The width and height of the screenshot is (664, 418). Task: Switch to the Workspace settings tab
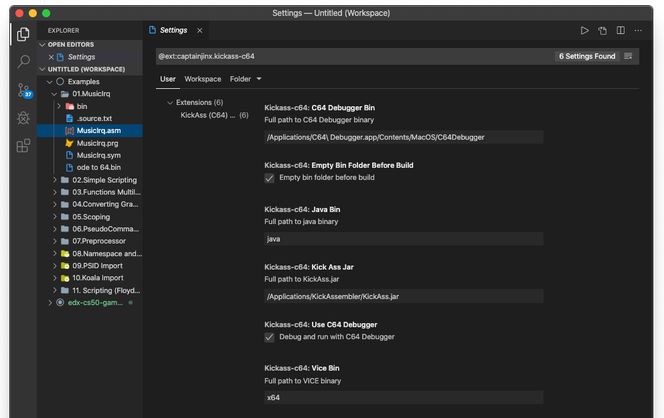(x=203, y=79)
